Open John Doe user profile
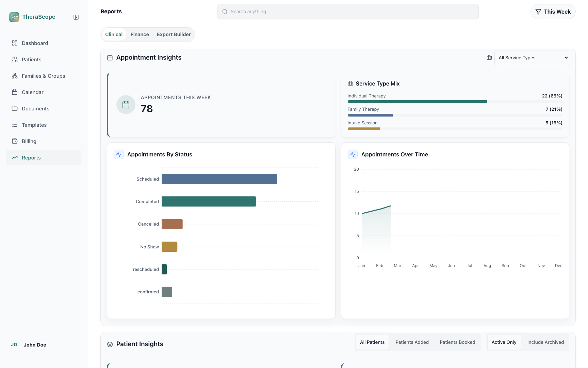This screenshot has height=368, width=588. pyautogui.click(x=35, y=345)
